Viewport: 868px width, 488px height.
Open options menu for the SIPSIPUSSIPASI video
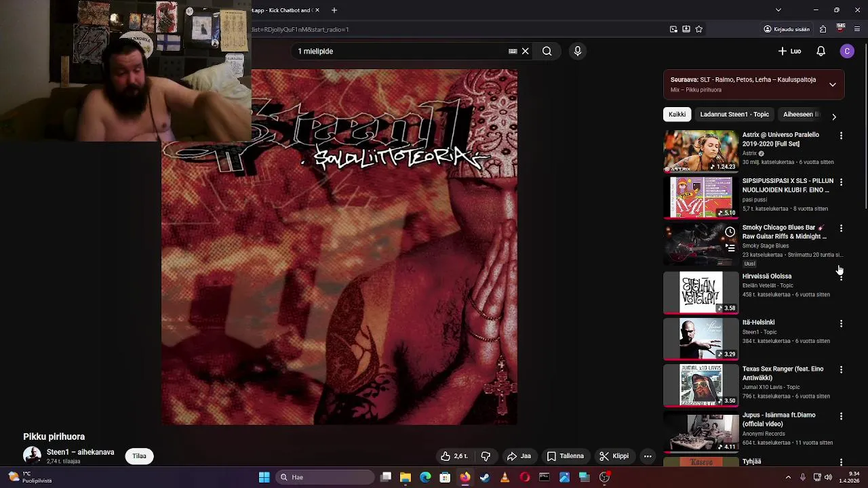coord(841,182)
